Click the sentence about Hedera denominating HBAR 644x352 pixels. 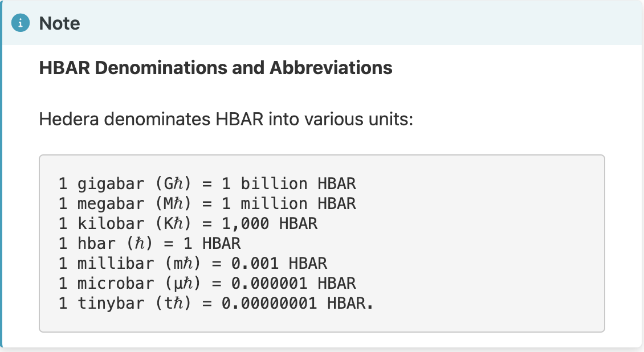click(x=226, y=120)
